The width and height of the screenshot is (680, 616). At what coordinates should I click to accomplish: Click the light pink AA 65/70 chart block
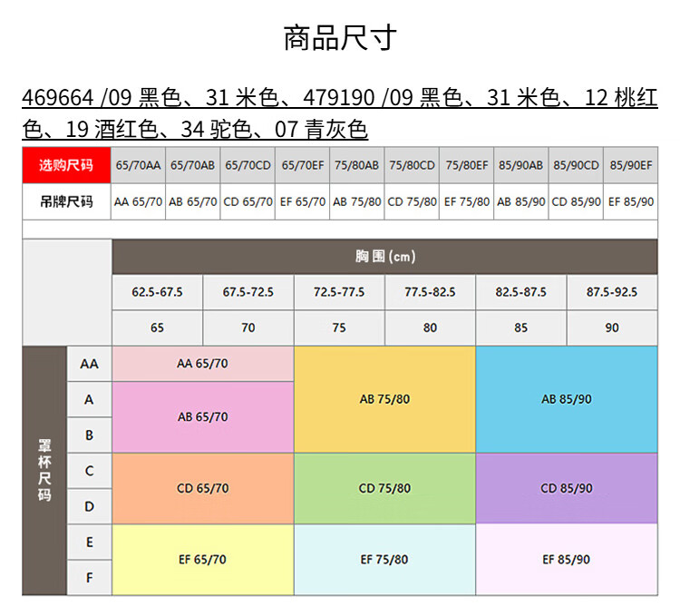pos(202,364)
